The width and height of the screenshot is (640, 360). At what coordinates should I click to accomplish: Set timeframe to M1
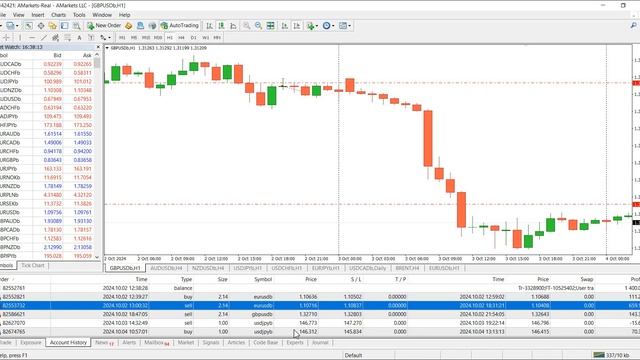coord(122,38)
